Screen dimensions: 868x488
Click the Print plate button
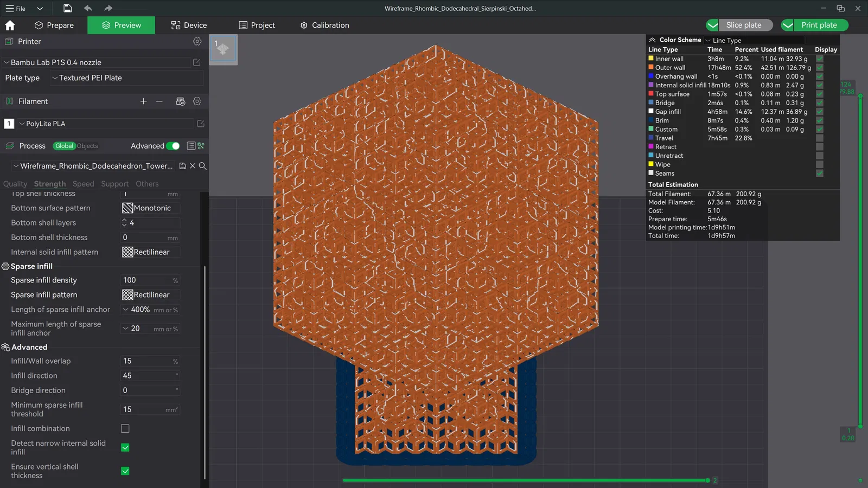(x=819, y=25)
